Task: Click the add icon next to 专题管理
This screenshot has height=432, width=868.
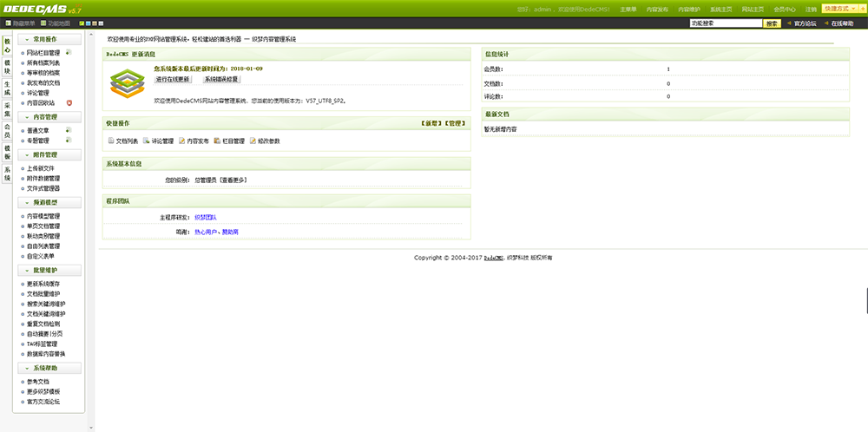Action: coord(69,141)
